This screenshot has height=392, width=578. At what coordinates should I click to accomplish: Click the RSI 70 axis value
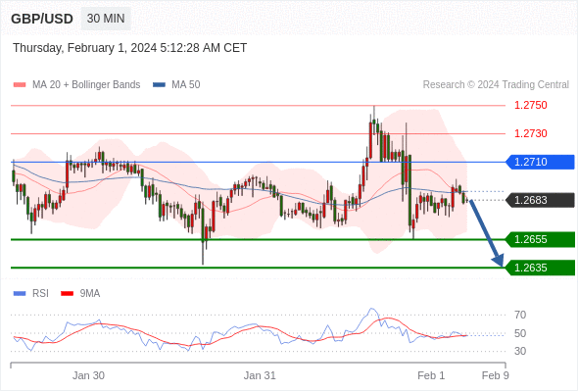(520, 315)
